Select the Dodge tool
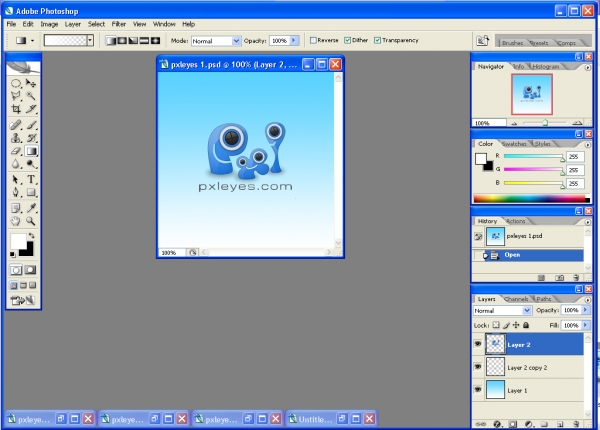 pos(31,164)
